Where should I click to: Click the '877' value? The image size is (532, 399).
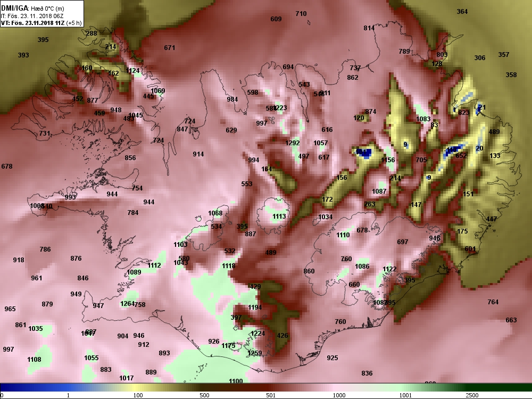pyautogui.click(x=92, y=100)
